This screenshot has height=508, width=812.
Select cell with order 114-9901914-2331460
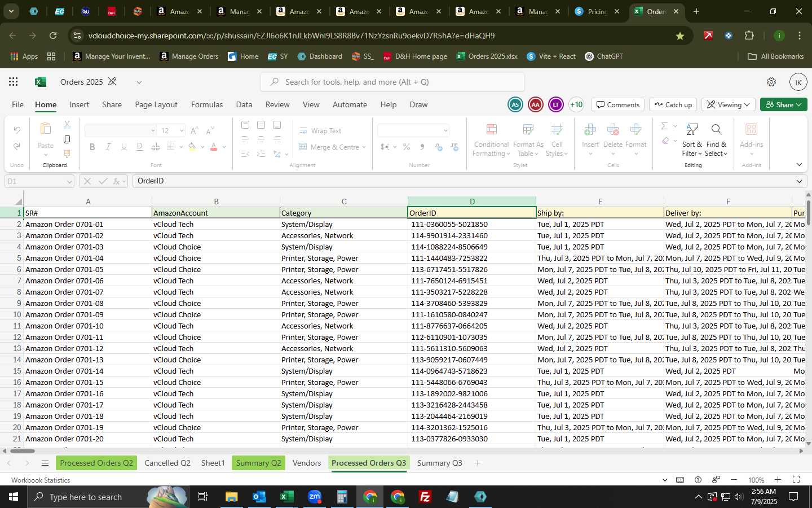[471, 235]
